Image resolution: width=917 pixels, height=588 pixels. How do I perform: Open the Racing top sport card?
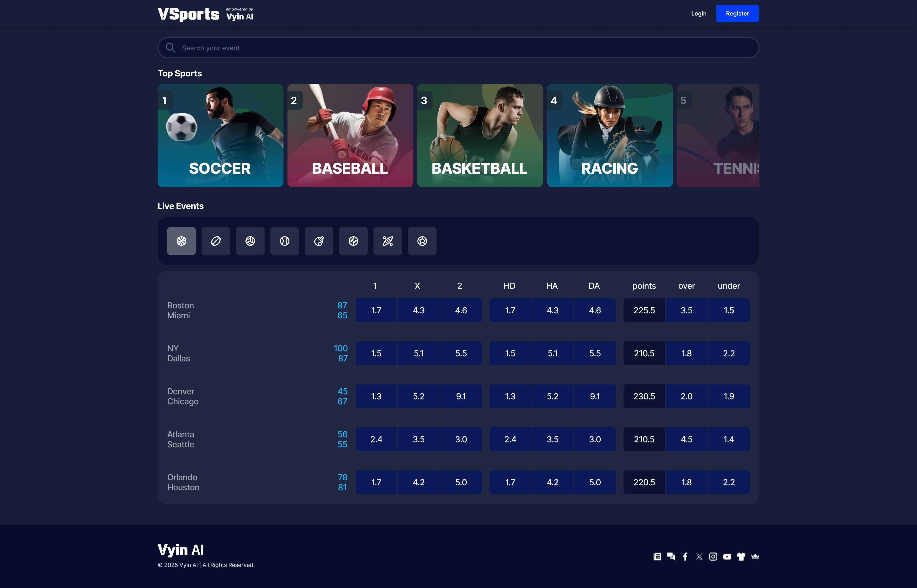tap(610, 136)
